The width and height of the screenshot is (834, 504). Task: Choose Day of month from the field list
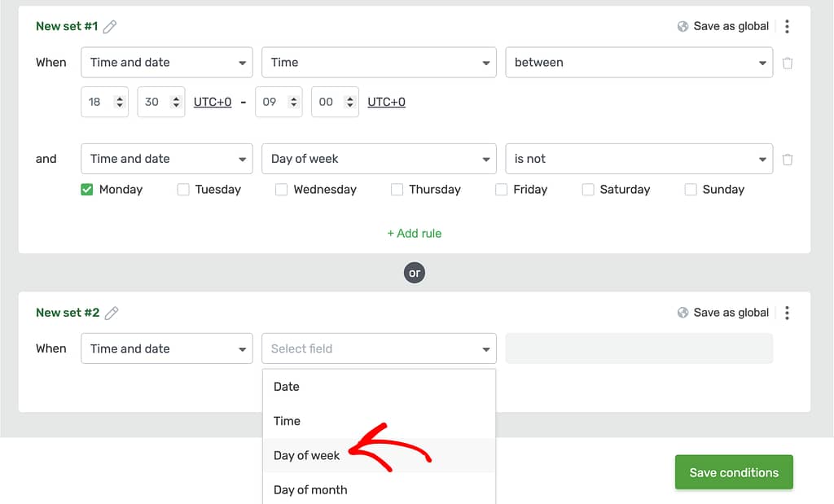tap(380, 489)
